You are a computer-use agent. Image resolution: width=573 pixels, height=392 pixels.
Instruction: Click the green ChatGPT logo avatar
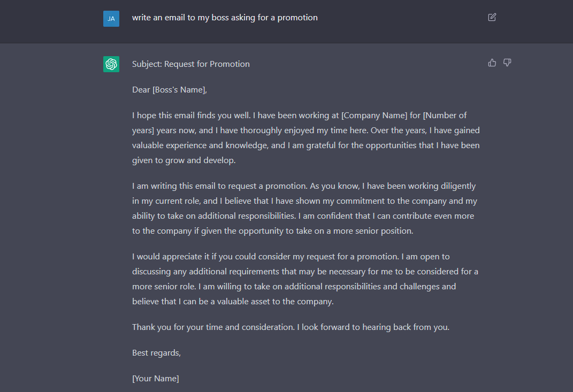pos(111,64)
